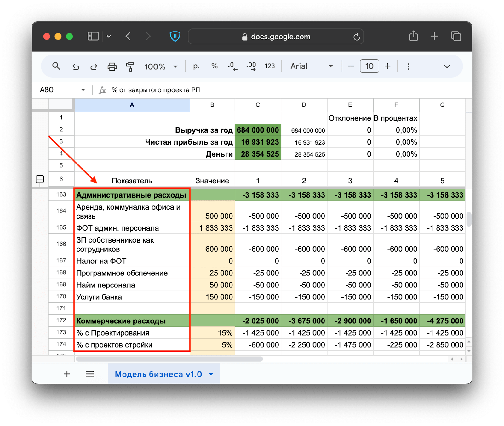504x426 pixels.
Task: Increase font size with plus button
Action: pyautogui.click(x=387, y=66)
